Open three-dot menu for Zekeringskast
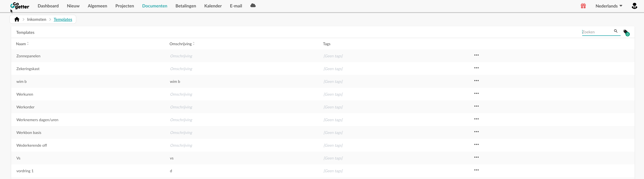This screenshot has height=179, width=644. (476, 68)
